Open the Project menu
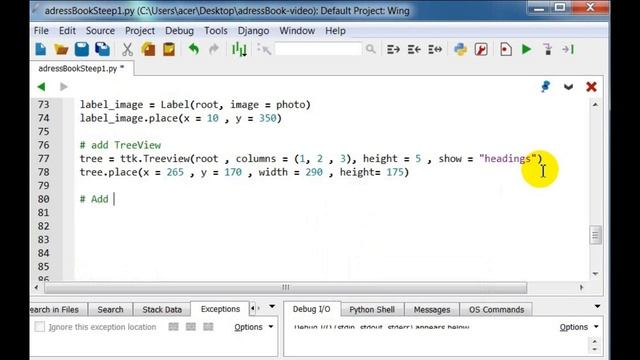This screenshot has width=640, height=360. point(140,31)
